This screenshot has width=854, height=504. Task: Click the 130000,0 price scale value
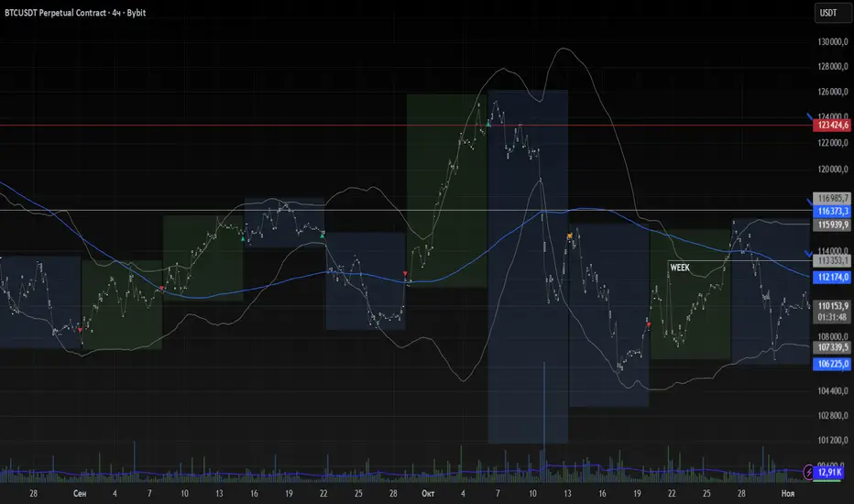pyautogui.click(x=833, y=42)
